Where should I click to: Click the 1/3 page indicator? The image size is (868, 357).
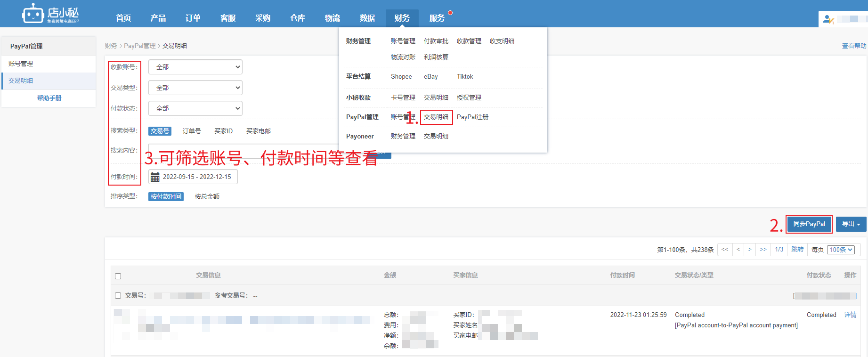click(779, 250)
